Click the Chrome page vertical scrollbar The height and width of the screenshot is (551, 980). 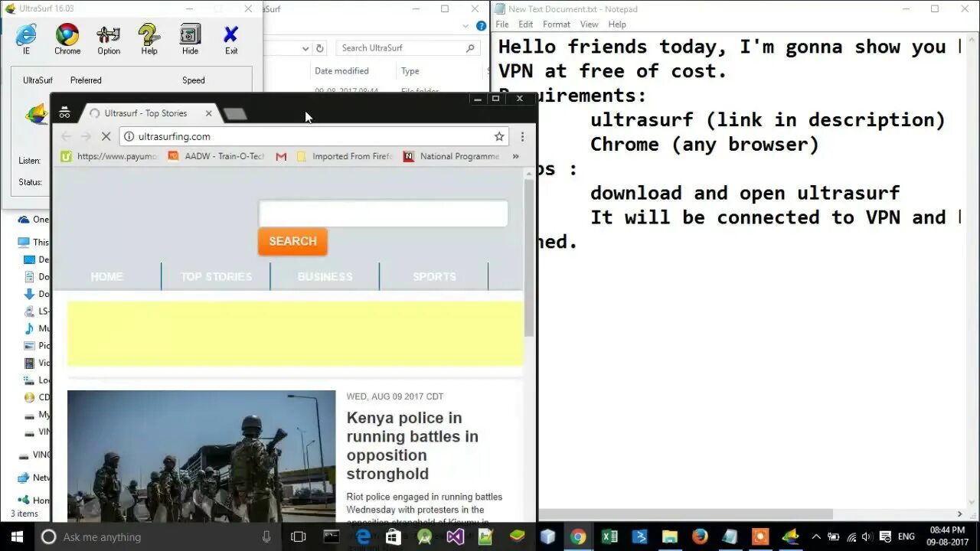(x=529, y=259)
